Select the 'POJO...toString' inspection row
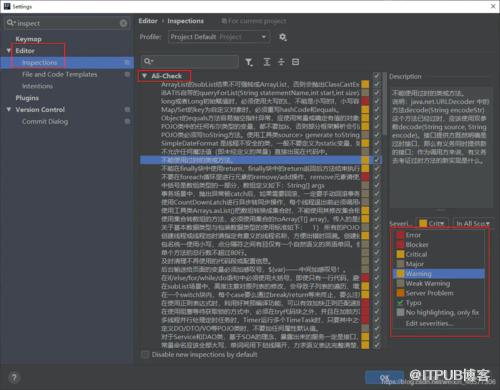Screen dimensions: 500x390 [260, 135]
